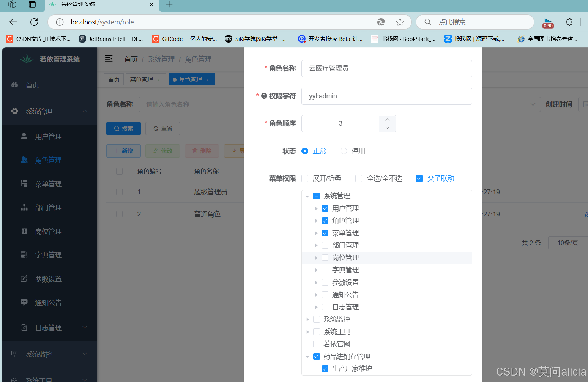Viewport: 588px width, 382px height.
Task: Click the 点此搜索 browser search box
Action: (x=475, y=22)
